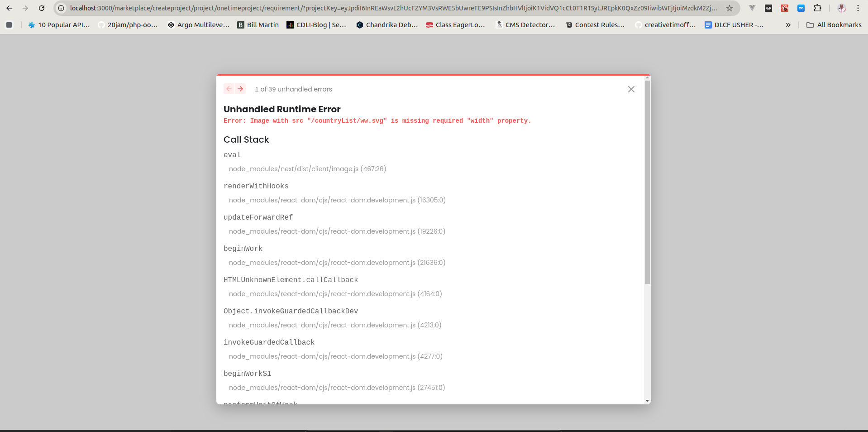View site information for localhost
868x432 pixels.
point(61,8)
